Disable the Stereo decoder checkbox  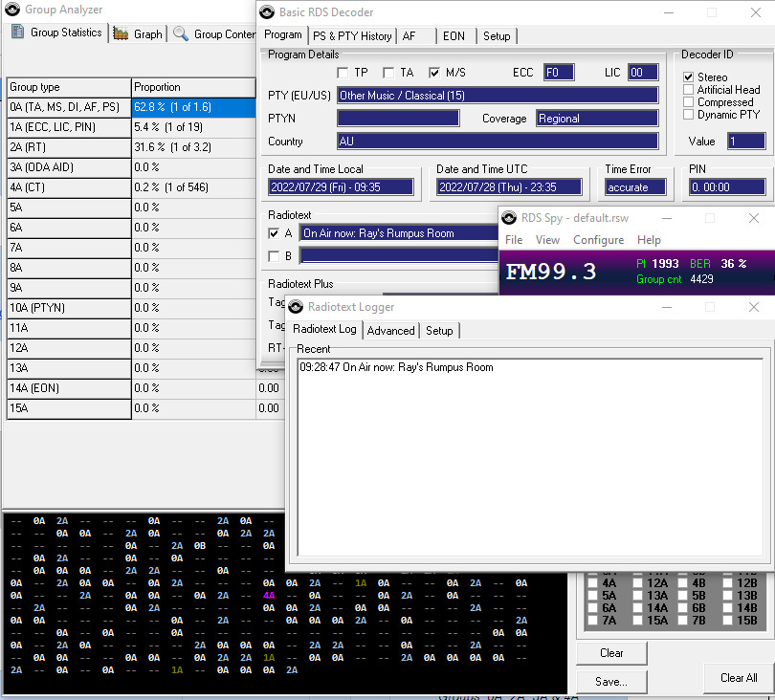click(x=689, y=77)
